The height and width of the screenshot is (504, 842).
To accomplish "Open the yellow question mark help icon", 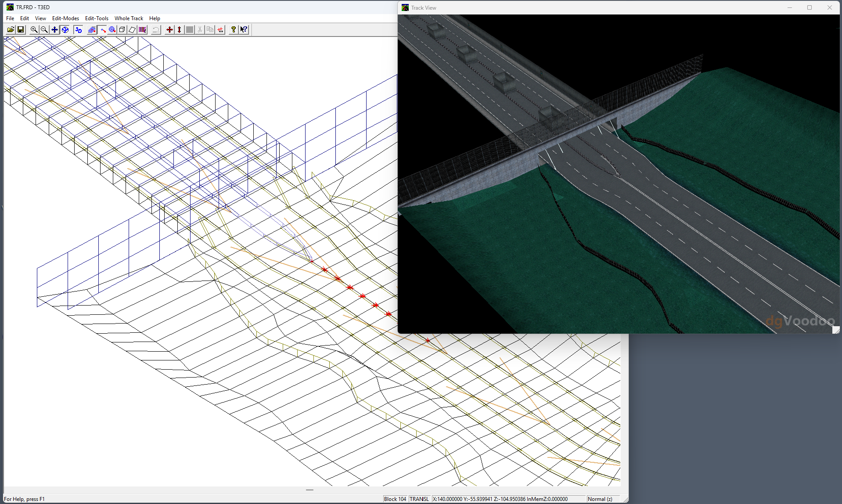I will pos(233,29).
